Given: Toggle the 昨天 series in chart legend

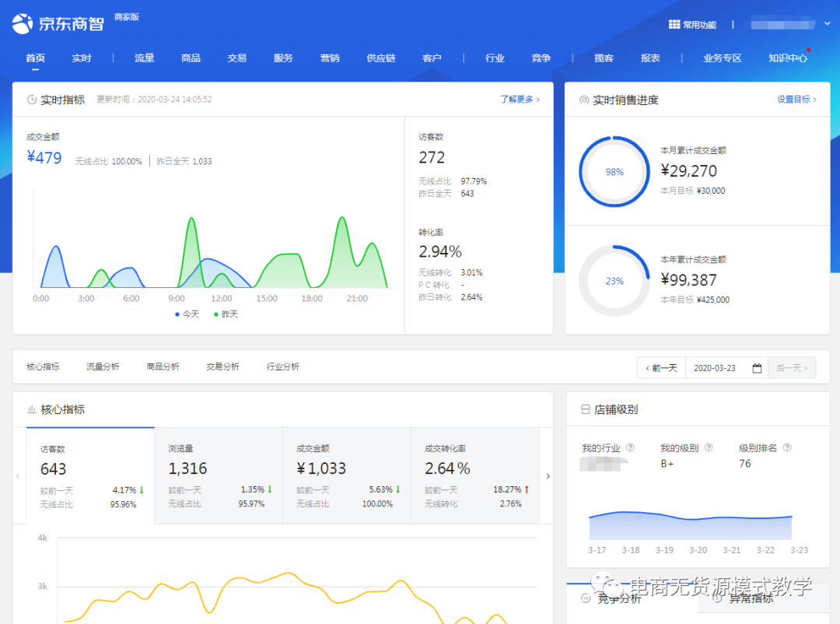Looking at the screenshot, I should point(226,314).
